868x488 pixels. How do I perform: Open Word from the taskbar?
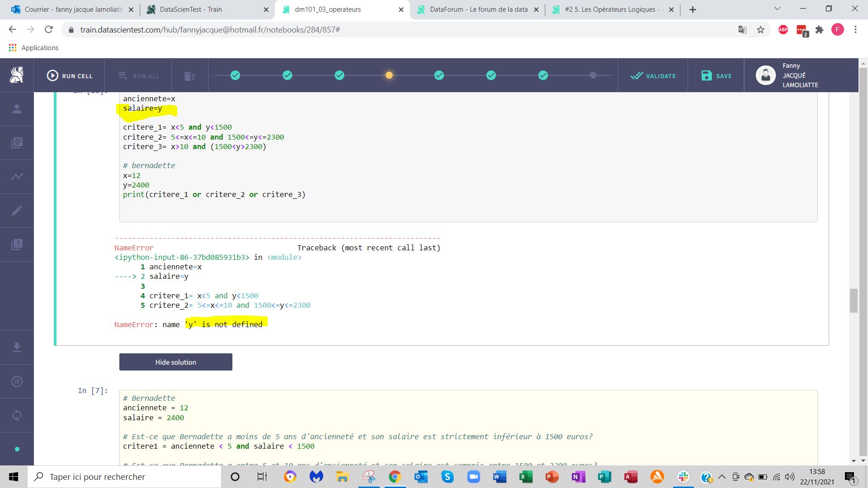(499, 477)
